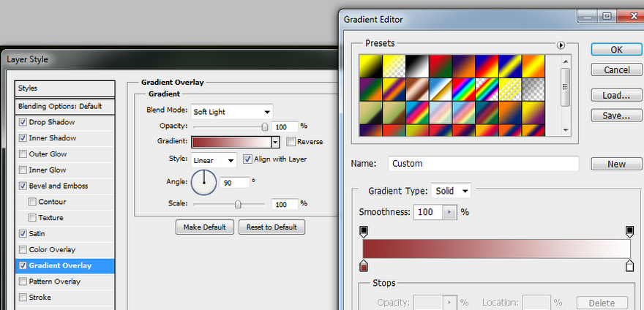Choose the black-to-white gradient preset
Image resolution: width=644 pixels, height=310 pixels.
tap(417, 66)
